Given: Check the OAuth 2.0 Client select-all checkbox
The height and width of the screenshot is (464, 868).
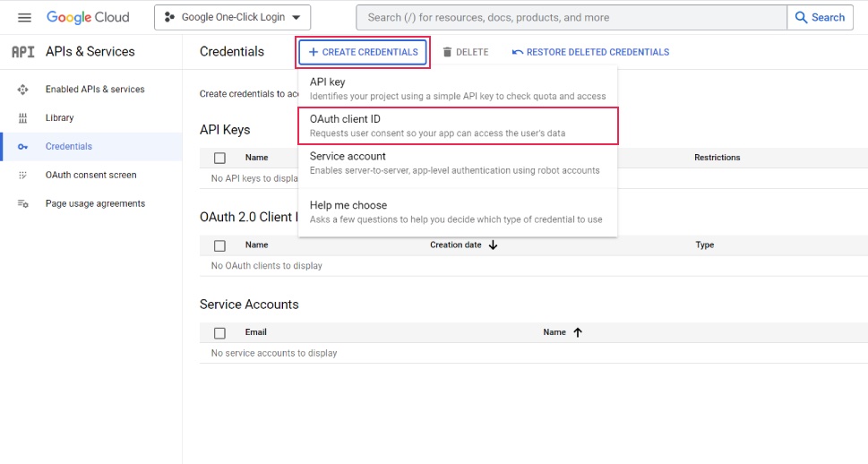Looking at the screenshot, I should [x=219, y=245].
